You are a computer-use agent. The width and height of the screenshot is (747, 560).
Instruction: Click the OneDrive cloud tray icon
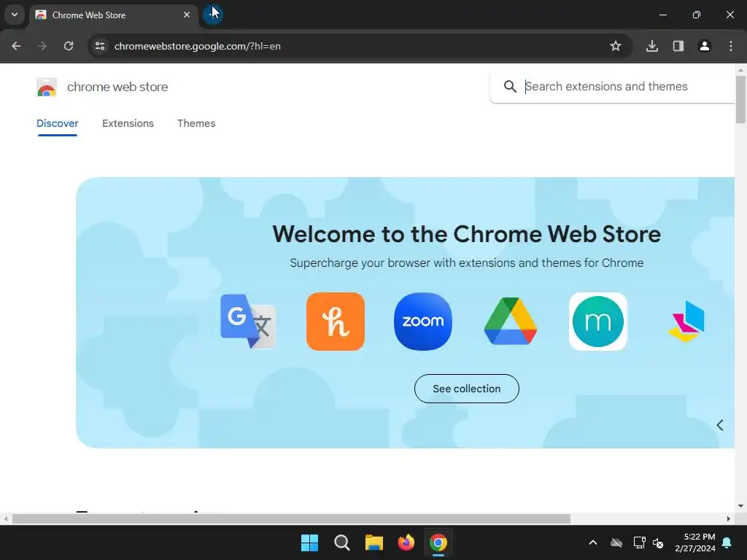pos(616,542)
